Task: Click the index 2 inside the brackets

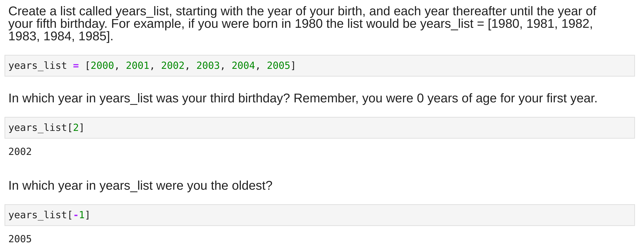Action: click(x=76, y=128)
